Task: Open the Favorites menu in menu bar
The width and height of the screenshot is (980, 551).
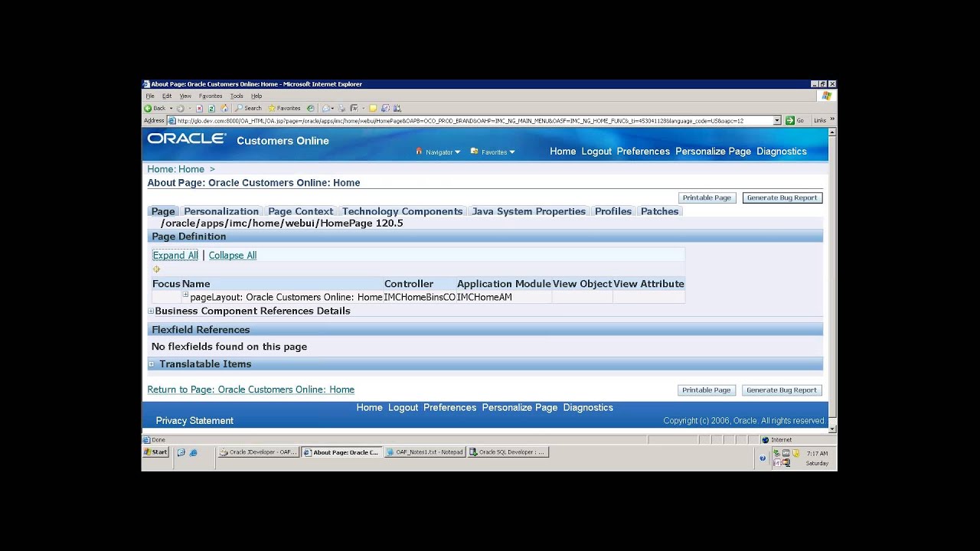Action: [x=211, y=96]
